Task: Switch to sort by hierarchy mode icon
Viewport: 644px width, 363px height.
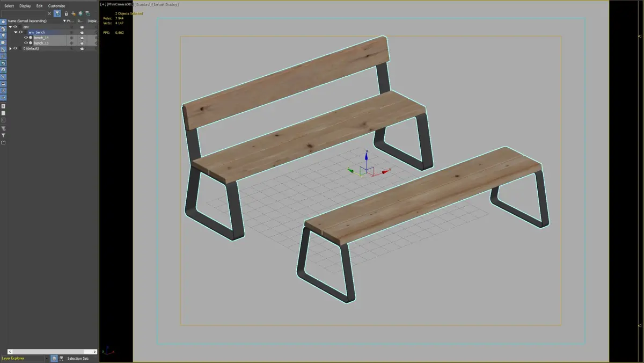Action: tap(61, 358)
